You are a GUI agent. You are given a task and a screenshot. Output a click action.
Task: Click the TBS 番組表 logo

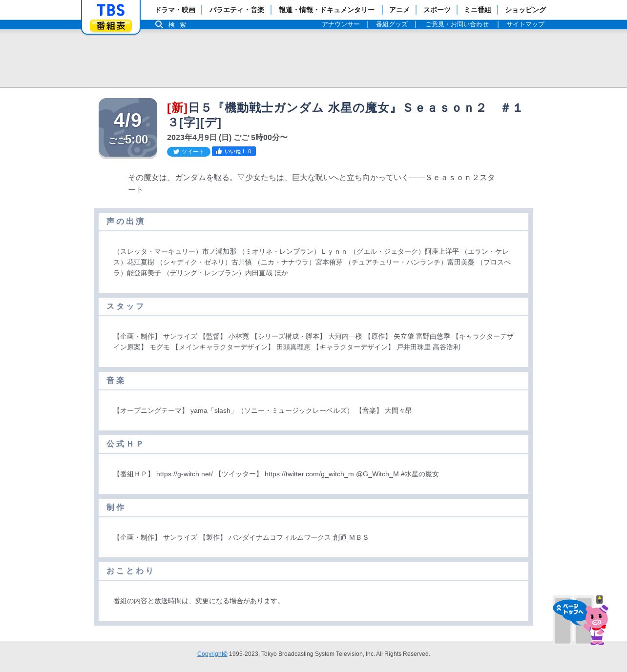point(111,17)
